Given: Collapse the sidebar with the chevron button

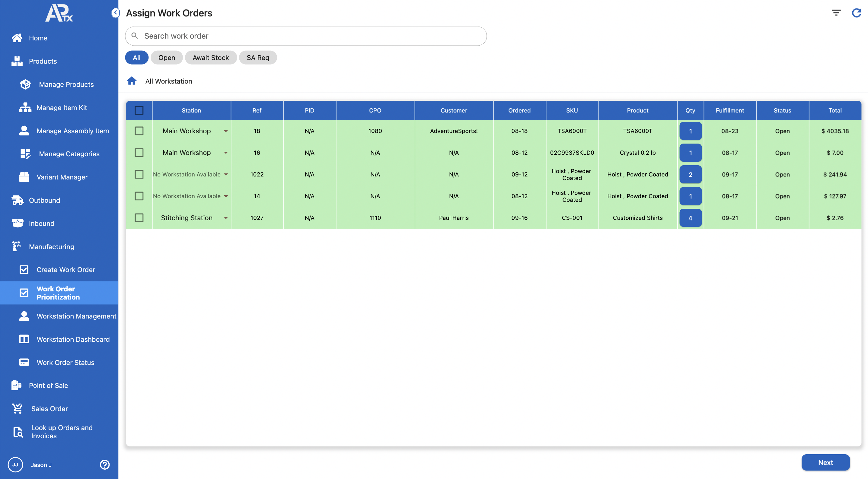Looking at the screenshot, I should click(115, 13).
